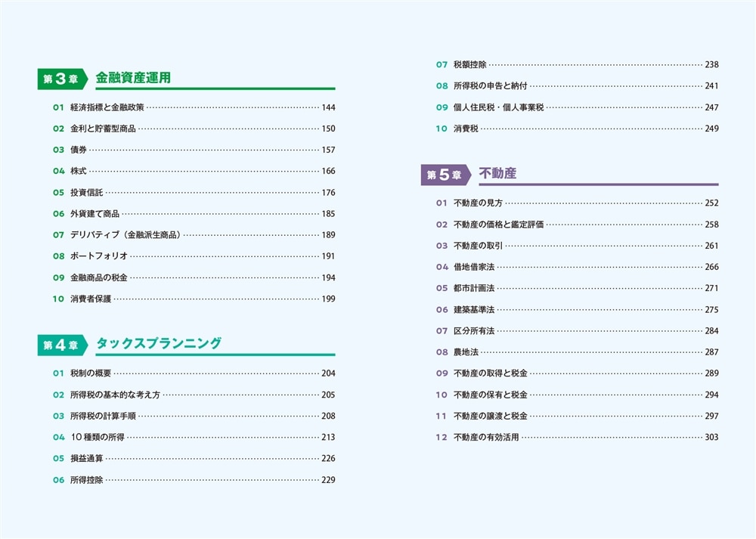Open the 投資信託 entry
Viewport: 756px width, 539px height.
click(86, 193)
